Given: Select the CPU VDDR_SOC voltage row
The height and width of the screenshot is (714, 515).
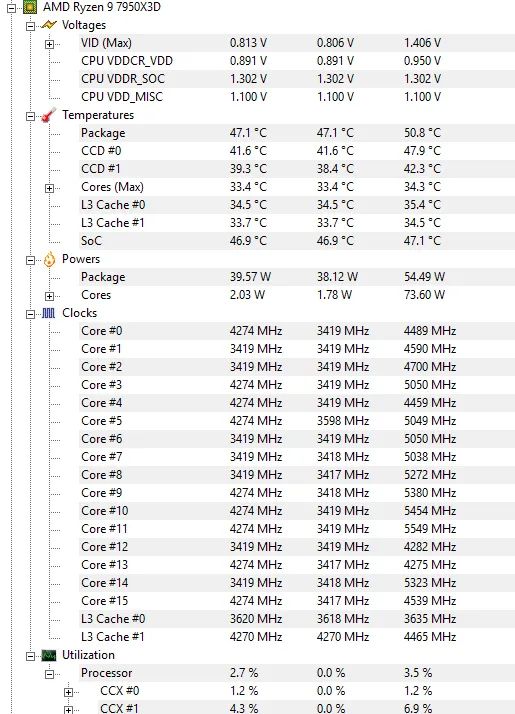Looking at the screenshot, I should (x=297, y=79).
